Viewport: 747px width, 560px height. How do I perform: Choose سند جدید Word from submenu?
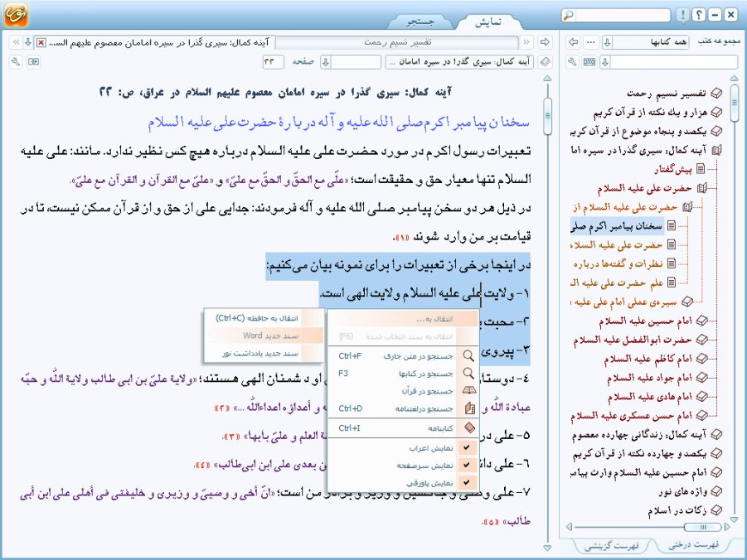[264, 336]
